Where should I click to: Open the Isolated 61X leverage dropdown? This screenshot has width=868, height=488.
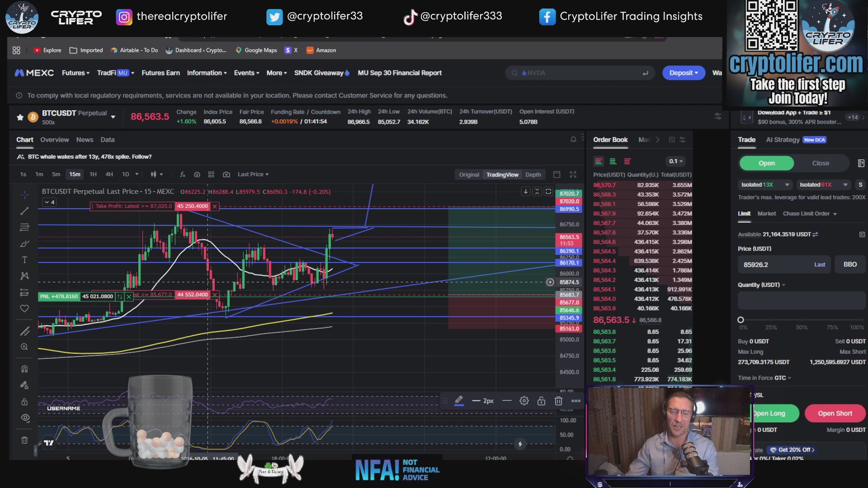coord(823,185)
